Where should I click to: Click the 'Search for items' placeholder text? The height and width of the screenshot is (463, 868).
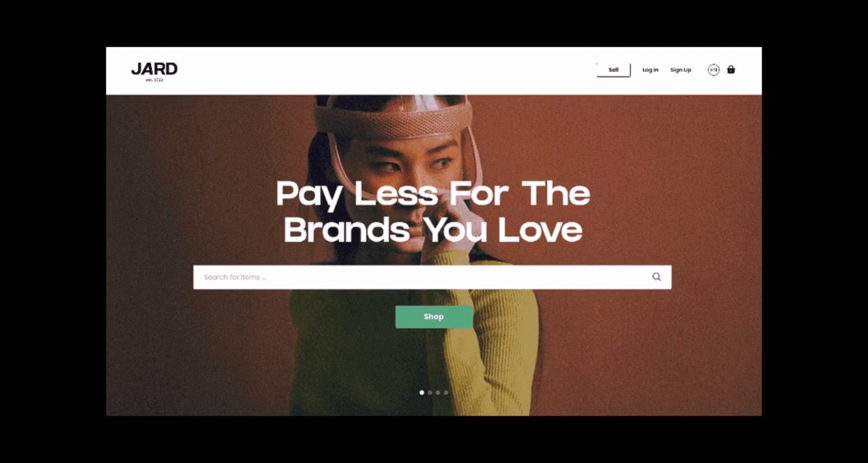[235, 277]
